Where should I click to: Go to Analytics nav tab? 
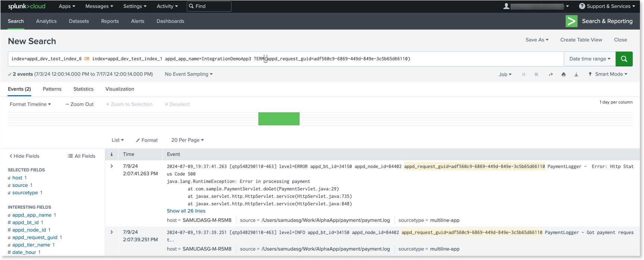pos(46,21)
